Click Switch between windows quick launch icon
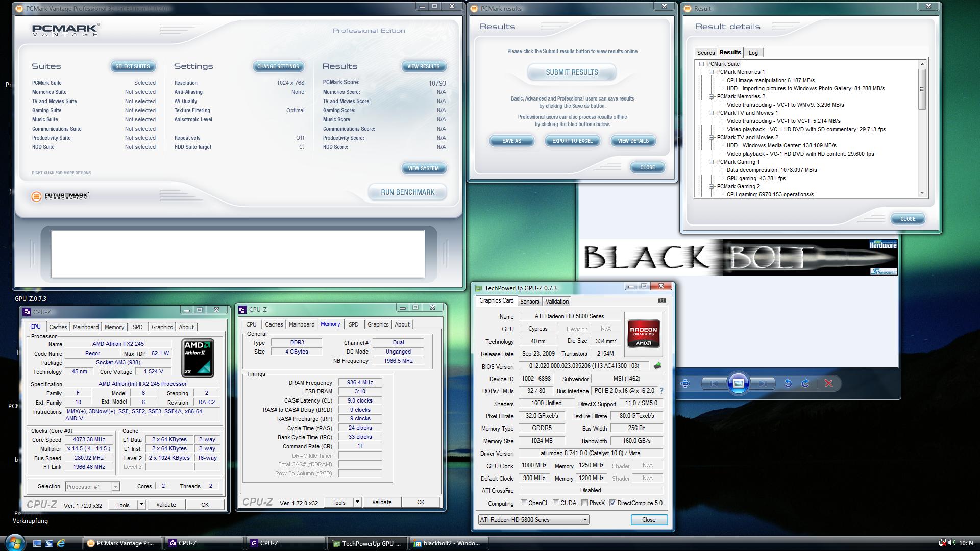The image size is (980, 551). point(49,543)
